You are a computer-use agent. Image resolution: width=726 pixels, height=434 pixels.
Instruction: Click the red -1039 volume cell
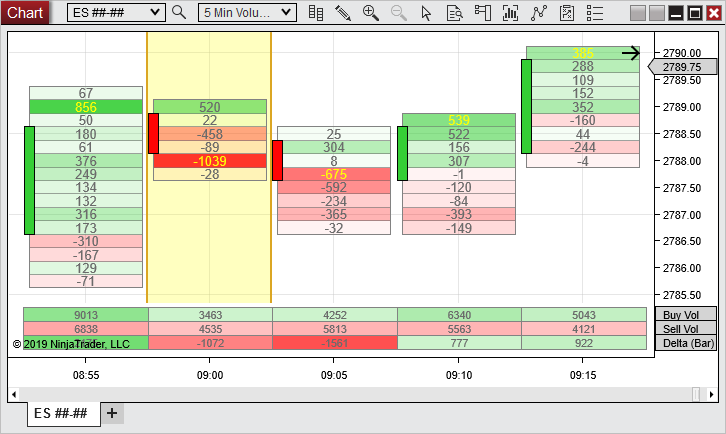pyautogui.click(x=210, y=160)
